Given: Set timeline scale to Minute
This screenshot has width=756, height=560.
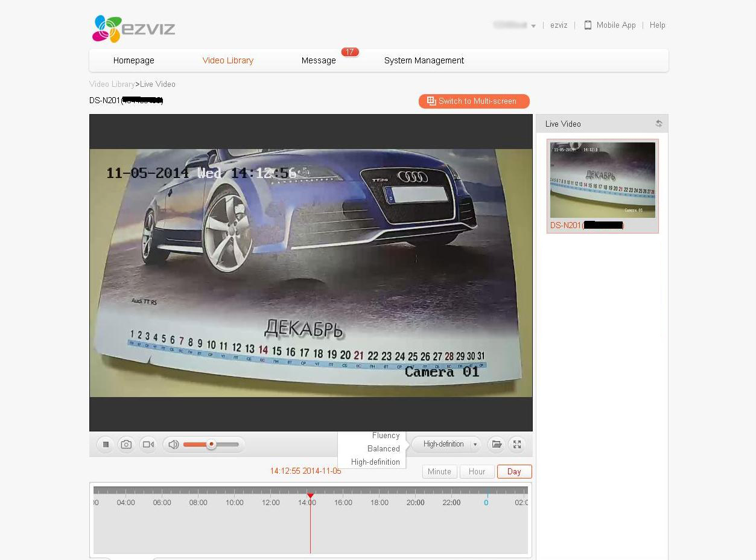Looking at the screenshot, I should click(439, 472).
